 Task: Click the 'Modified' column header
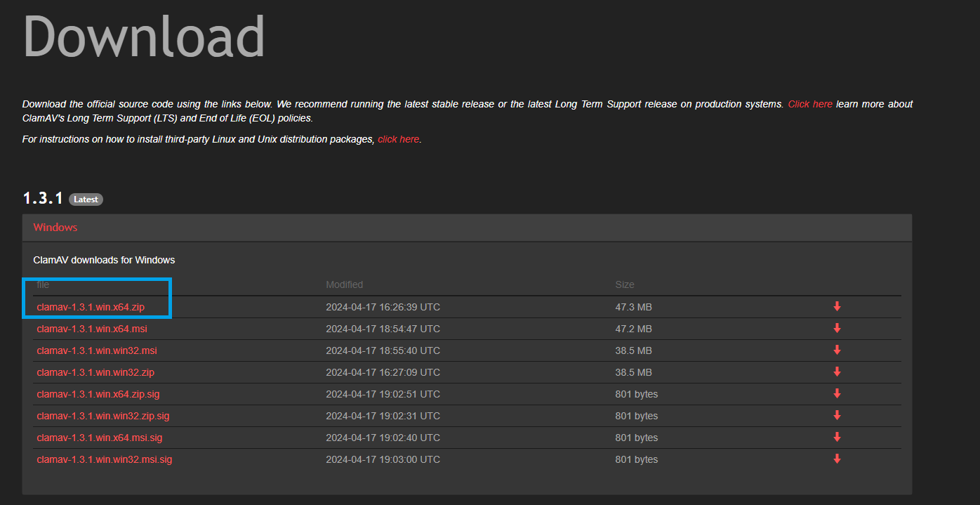click(344, 284)
